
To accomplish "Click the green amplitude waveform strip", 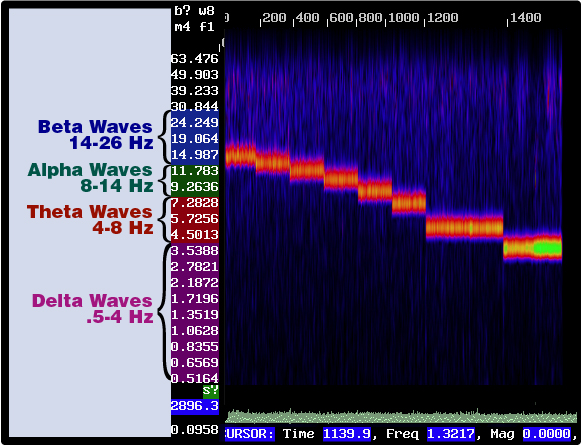I will coord(402,416).
